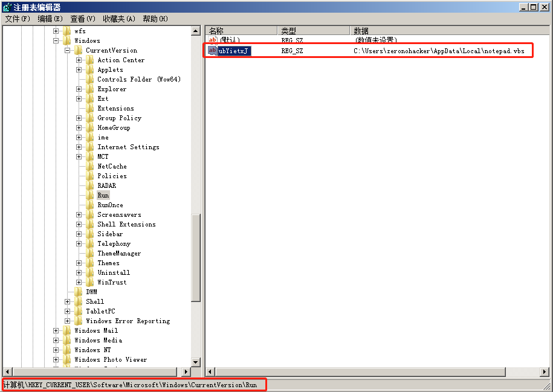553x392 pixels.
Task: Click the RunOnce folder icon
Action: point(90,205)
